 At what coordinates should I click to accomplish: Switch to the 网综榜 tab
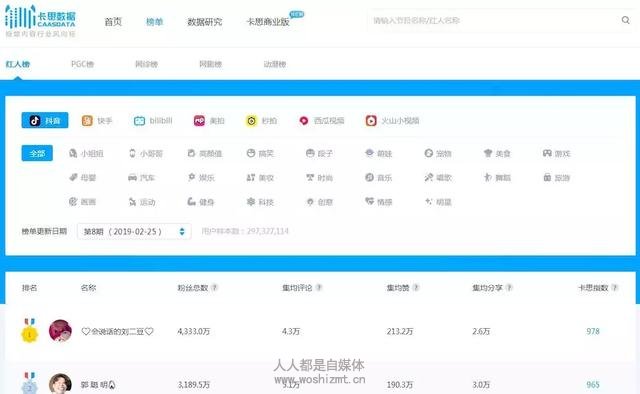pyautogui.click(x=147, y=64)
